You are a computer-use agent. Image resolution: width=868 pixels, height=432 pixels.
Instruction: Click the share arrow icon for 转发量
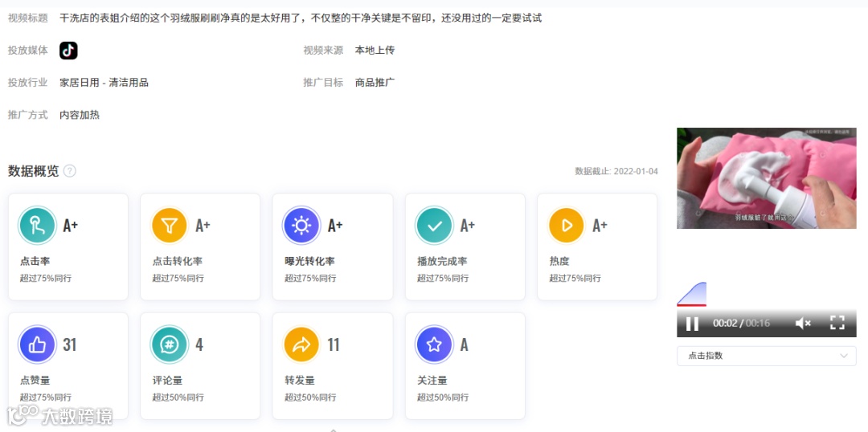point(301,344)
